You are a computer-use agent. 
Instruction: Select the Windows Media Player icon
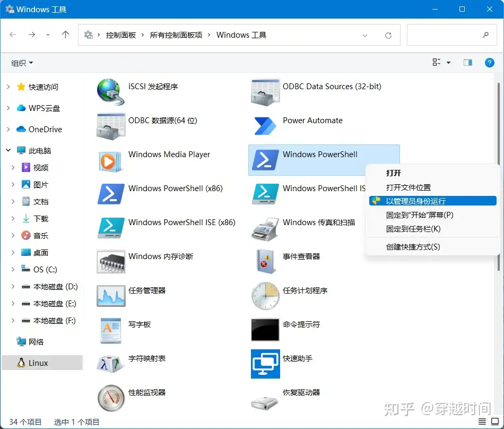click(x=110, y=161)
